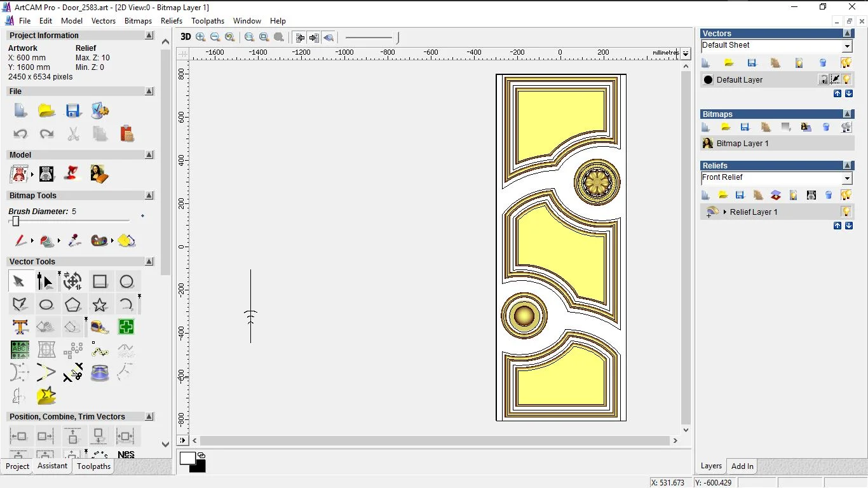This screenshot has width=868, height=488.
Task: Click the Create Rectangle vector tool
Action: click(x=100, y=281)
